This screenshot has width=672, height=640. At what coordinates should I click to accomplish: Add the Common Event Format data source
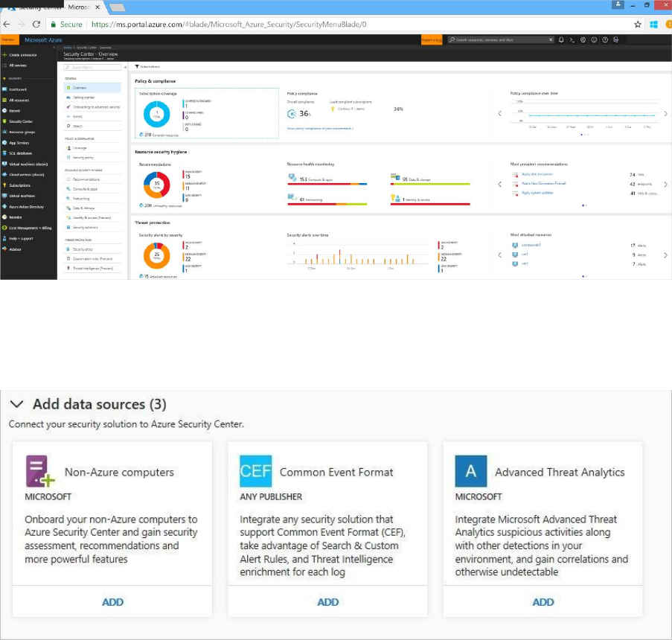click(328, 602)
